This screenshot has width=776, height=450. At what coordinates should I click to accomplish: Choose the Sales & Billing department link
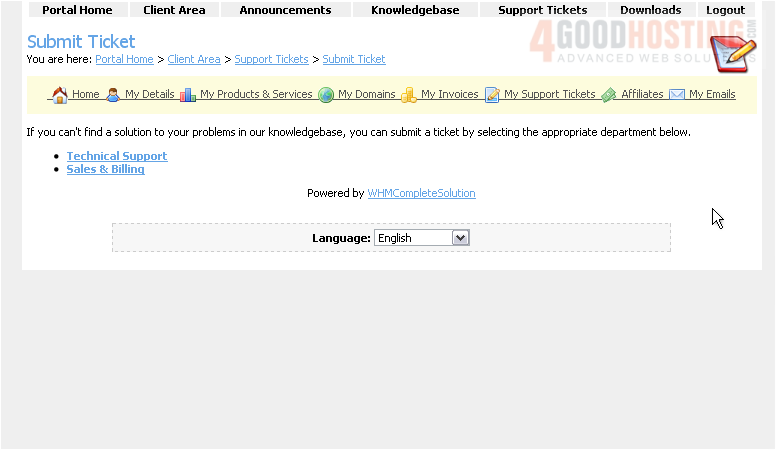click(x=105, y=169)
